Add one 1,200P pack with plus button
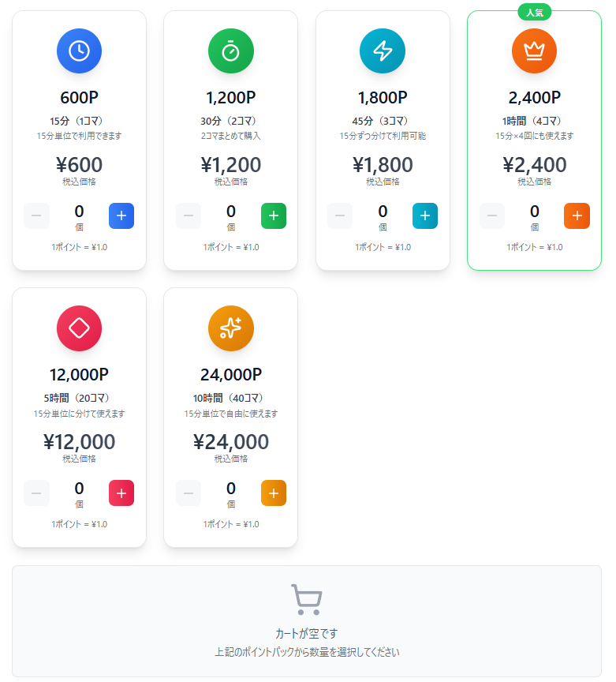The height and width of the screenshot is (682, 616). coord(273,215)
